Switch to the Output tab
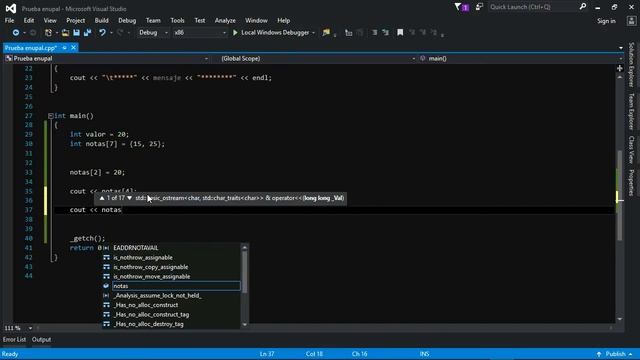 point(41,340)
